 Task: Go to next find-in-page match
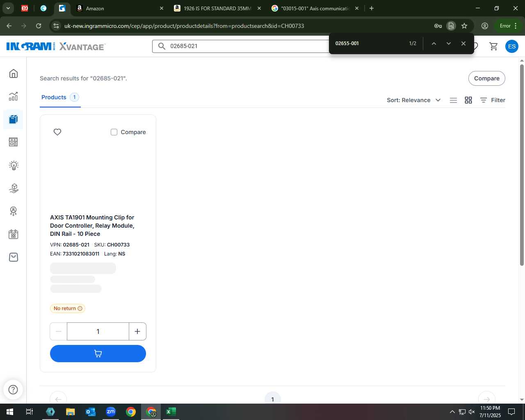tap(449, 43)
